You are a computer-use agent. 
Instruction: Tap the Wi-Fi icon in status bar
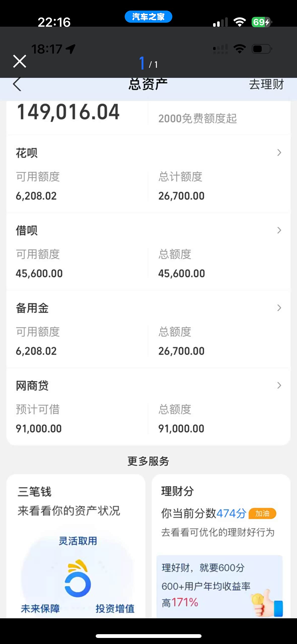240,22
